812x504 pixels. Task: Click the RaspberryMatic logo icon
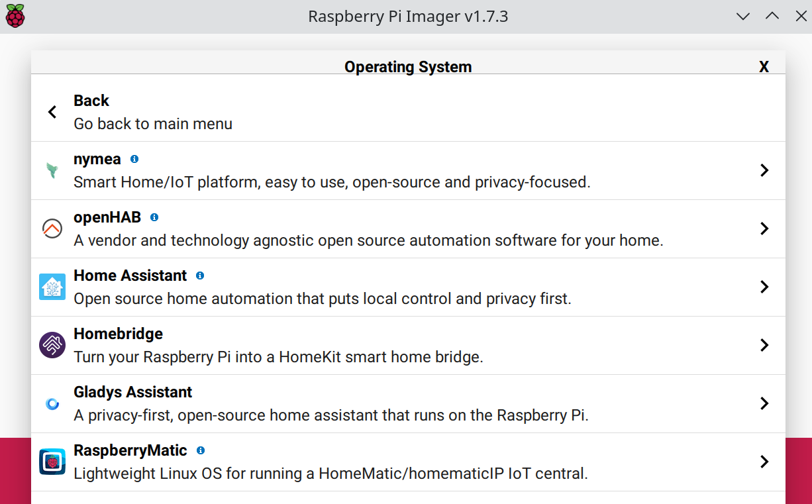tap(52, 462)
